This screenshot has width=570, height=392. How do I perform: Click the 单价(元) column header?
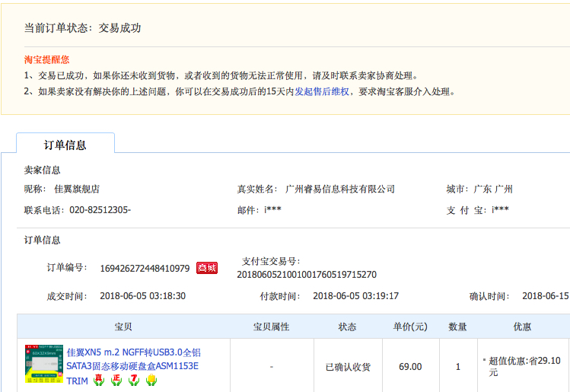pos(410,327)
